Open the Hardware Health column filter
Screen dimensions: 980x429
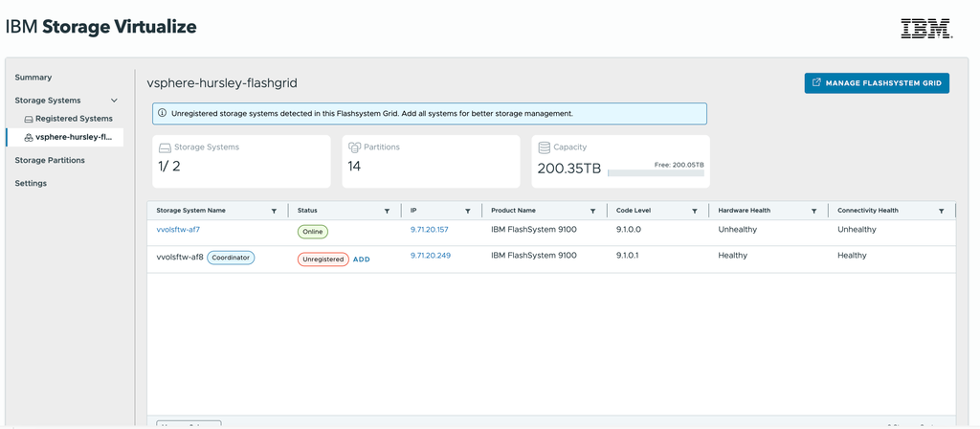pos(813,211)
